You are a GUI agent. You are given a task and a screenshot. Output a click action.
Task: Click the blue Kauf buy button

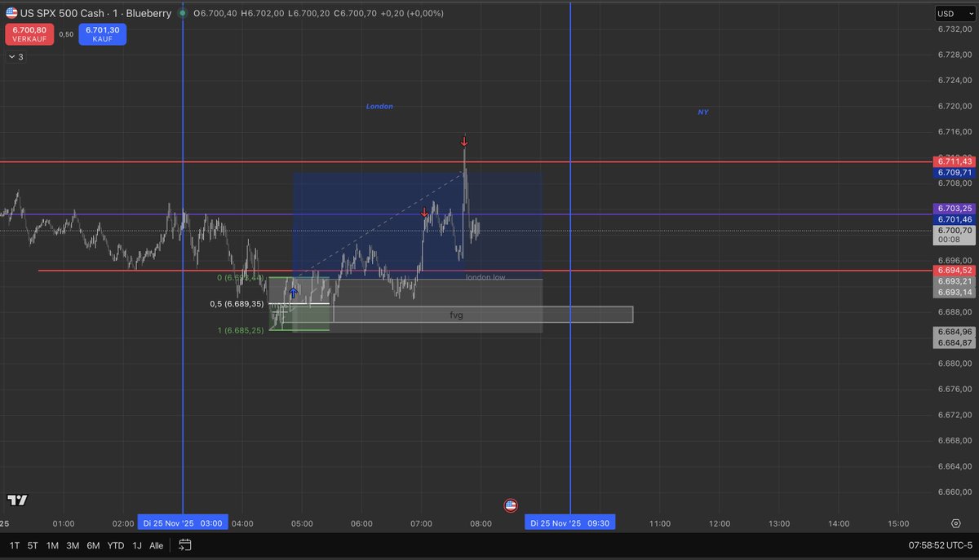click(x=103, y=34)
